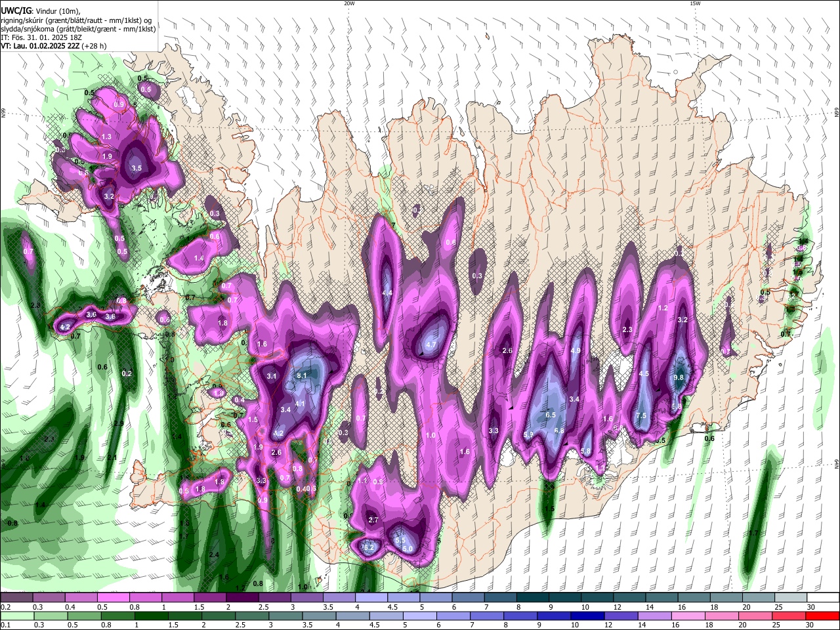Click the 15W longitude label
Viewport: 840px width, 630px height.
coord(695,3)
